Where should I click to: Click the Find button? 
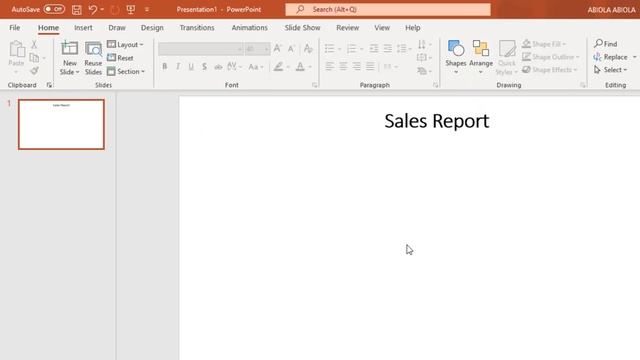click(x=606, y=44)
